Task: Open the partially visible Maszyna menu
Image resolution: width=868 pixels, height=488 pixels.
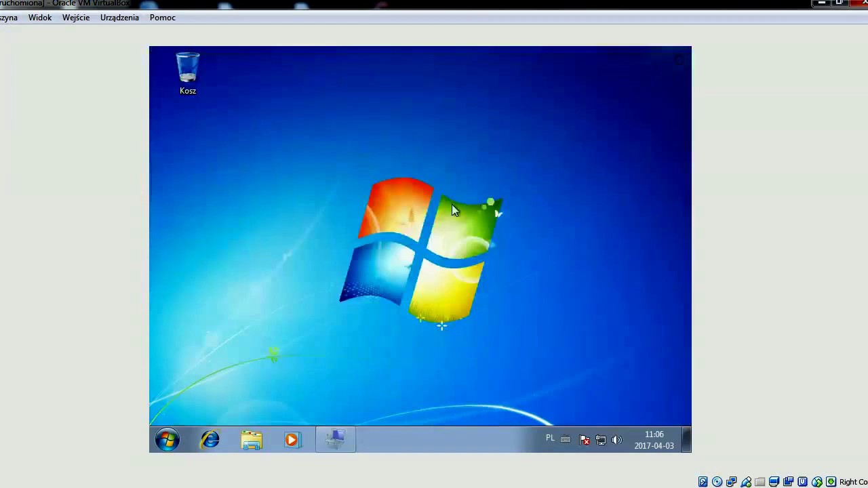Action: (x=8, y=18)
